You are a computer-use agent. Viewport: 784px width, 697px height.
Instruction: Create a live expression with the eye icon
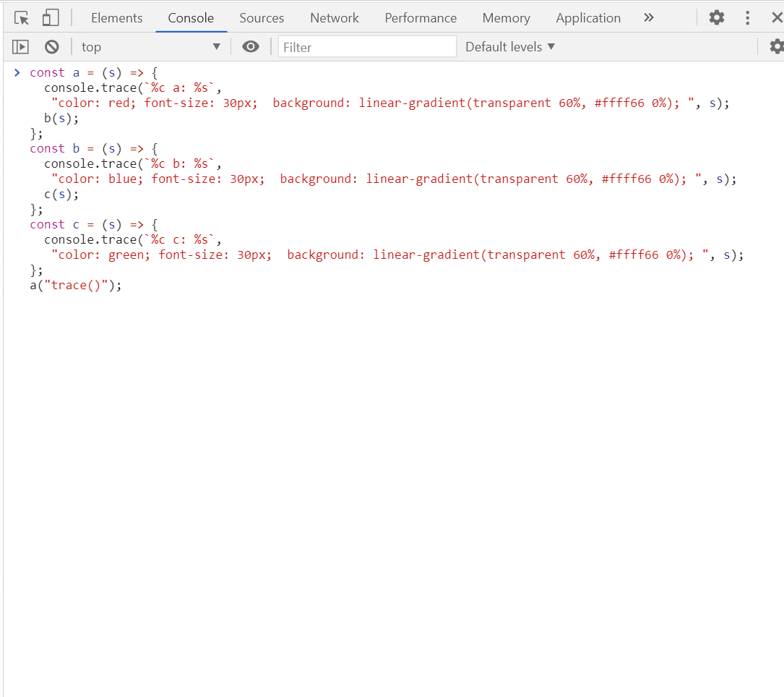point(251,46)
